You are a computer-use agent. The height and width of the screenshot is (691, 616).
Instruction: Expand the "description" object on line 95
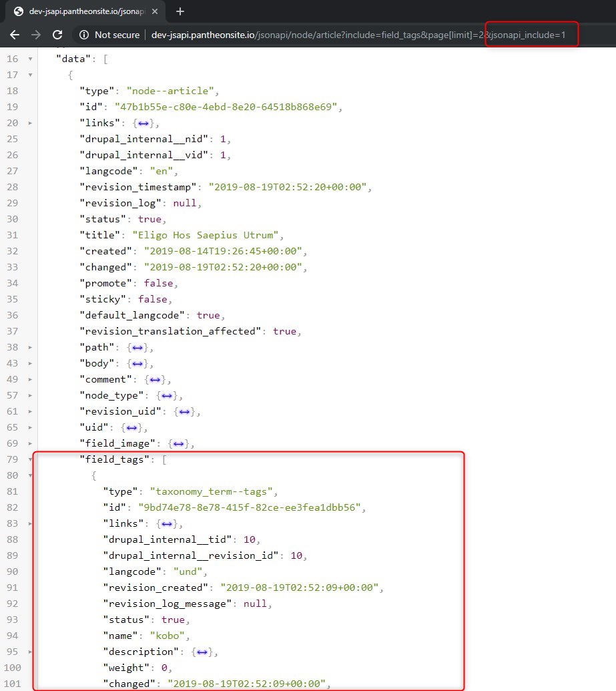click(x=30, y=652)
